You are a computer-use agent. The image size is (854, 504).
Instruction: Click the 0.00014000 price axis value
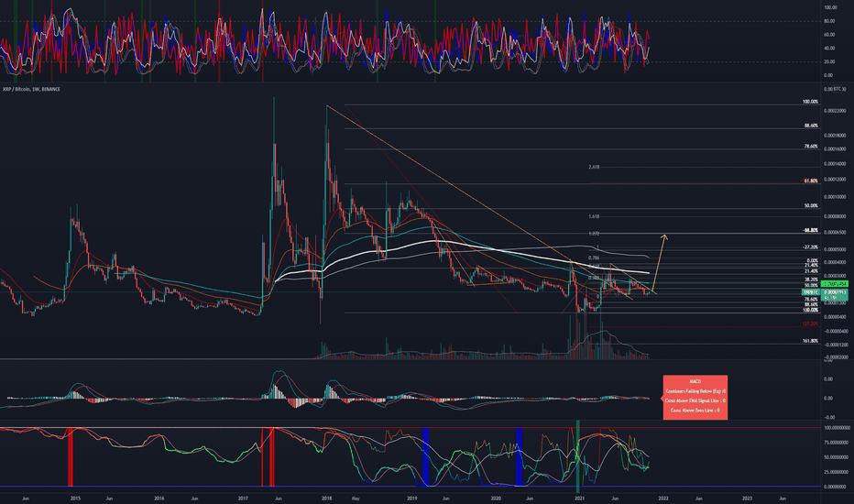(x=835, y=164)
